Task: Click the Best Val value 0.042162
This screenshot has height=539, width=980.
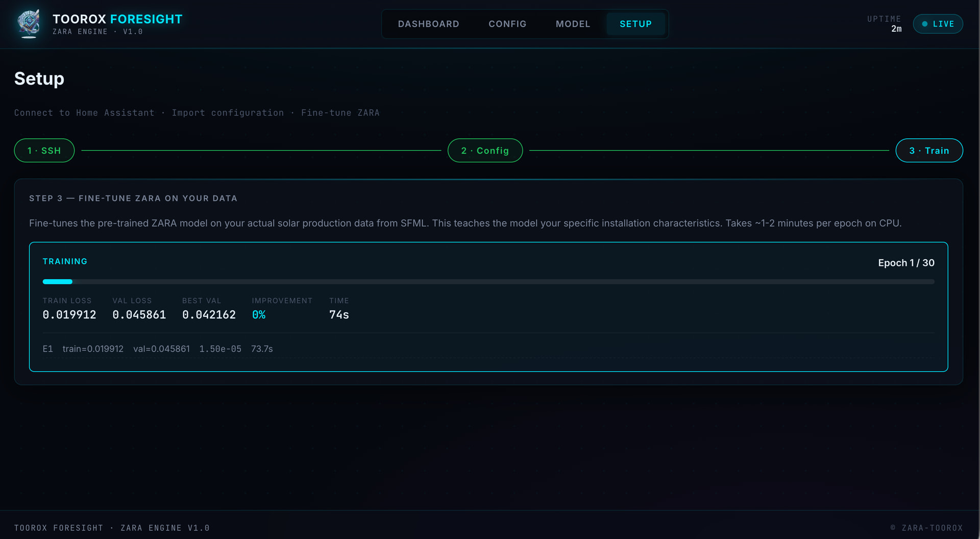Action: [209, 315]
